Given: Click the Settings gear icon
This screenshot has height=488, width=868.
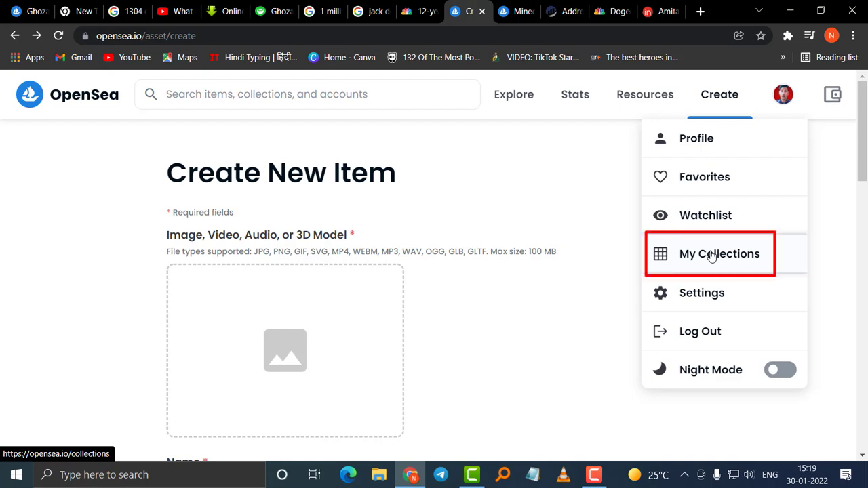Looking at the screenshot, I should 660,293.
